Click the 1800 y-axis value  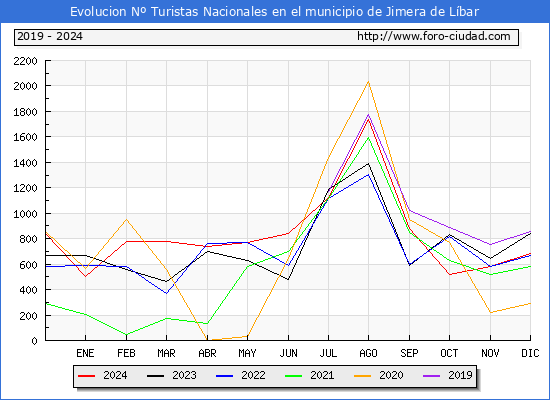[25, 112]
